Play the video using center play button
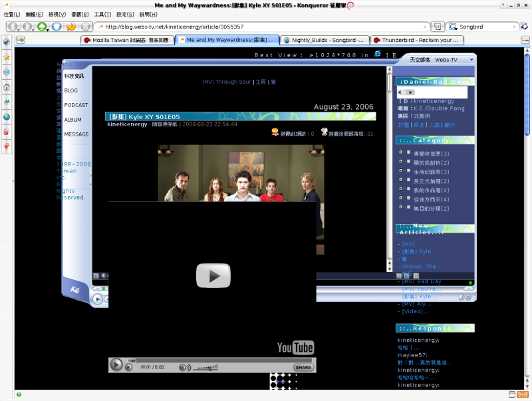This screenshot has width=532, height=401. tap(213, 275)
